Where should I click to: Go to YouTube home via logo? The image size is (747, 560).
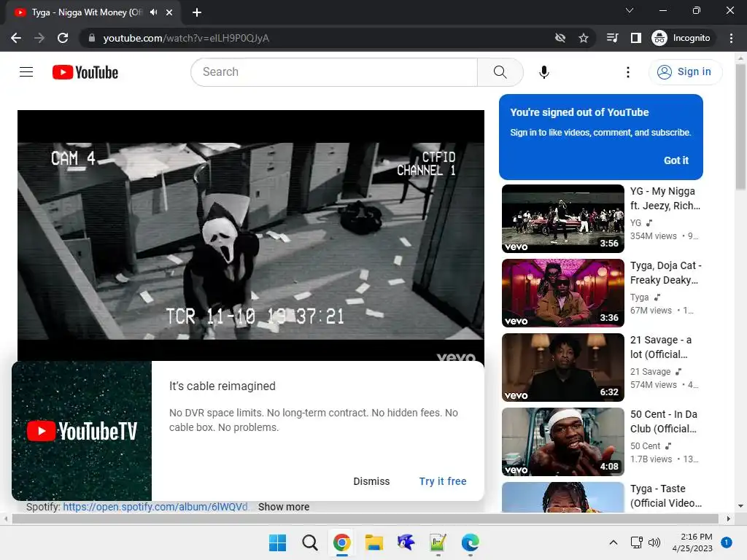pyautogui.click(x=85, y=72)
